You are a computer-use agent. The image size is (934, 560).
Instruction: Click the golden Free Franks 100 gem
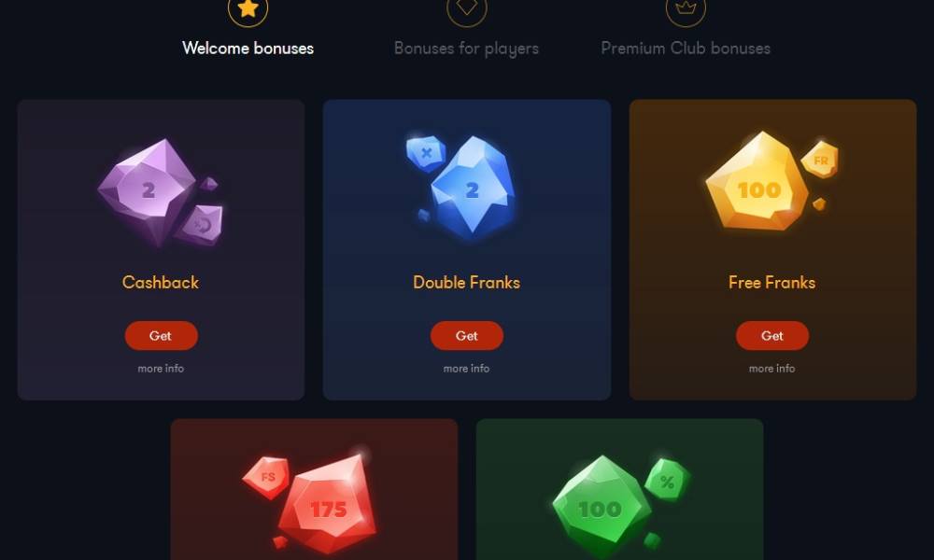click(x=772, y=181)
